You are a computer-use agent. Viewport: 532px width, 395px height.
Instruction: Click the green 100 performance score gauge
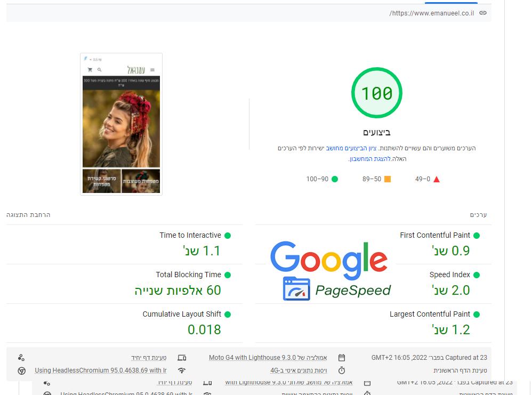coord(377,93)
